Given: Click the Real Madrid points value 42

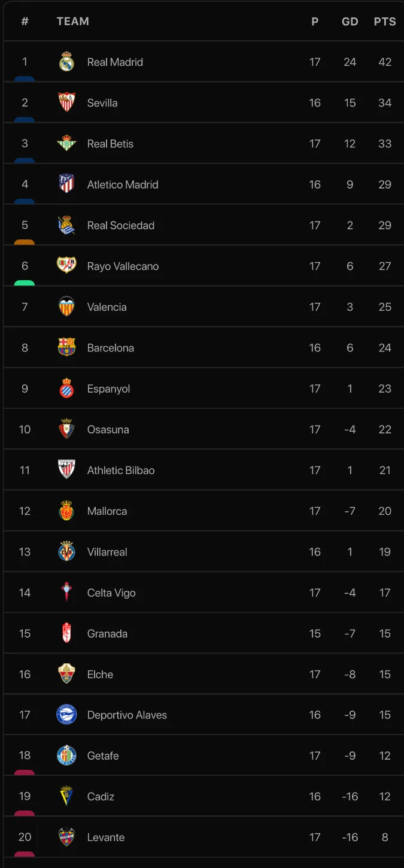Looking at the screenshot, I should (x=385, y=62).
